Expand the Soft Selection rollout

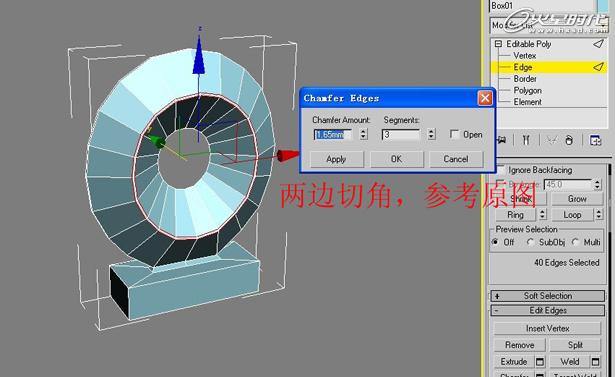coord(547,296)
